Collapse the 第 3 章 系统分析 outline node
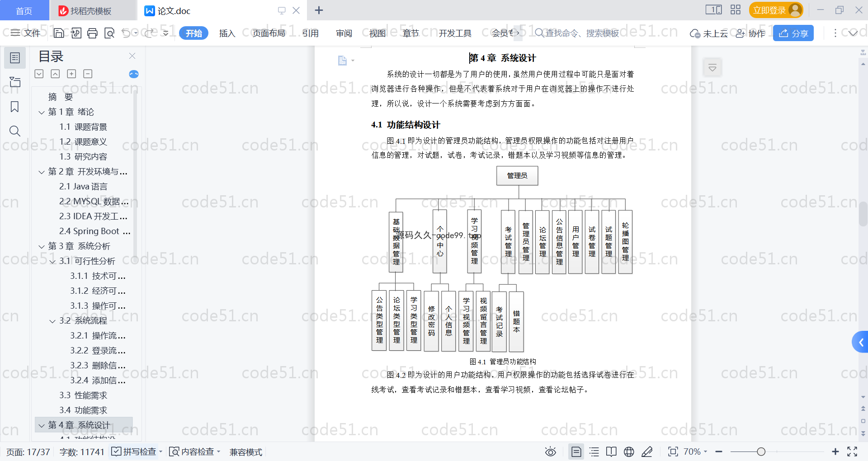 [42, 246]
